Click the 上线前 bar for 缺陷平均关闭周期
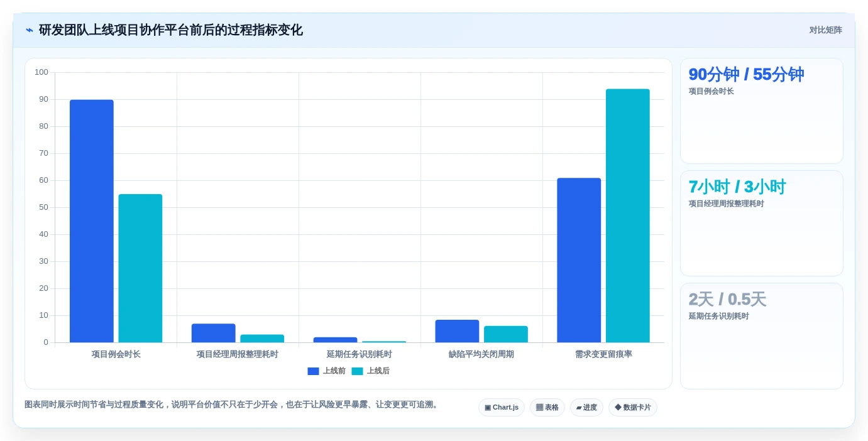 coord(457,331)
